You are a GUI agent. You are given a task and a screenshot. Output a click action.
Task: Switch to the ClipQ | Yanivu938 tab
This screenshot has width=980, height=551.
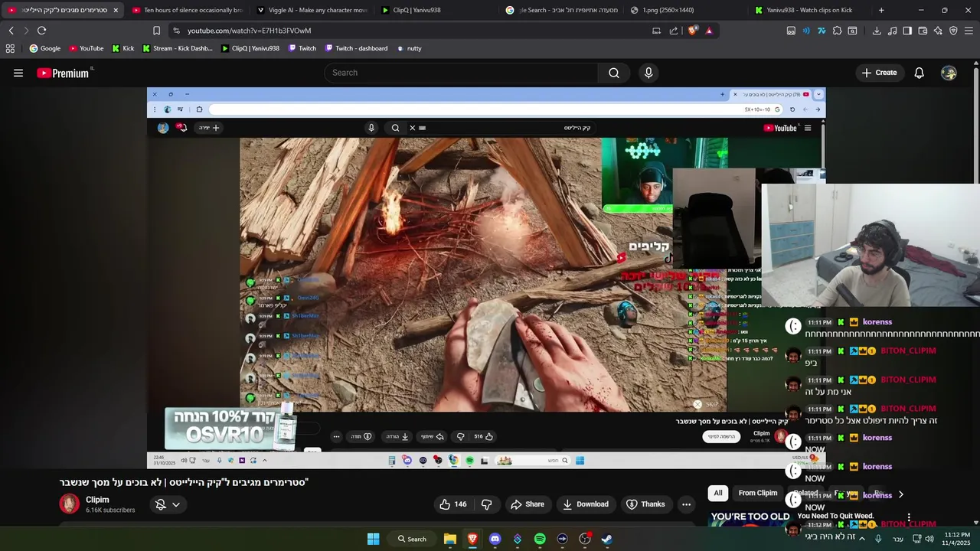[x=437, y=10]
